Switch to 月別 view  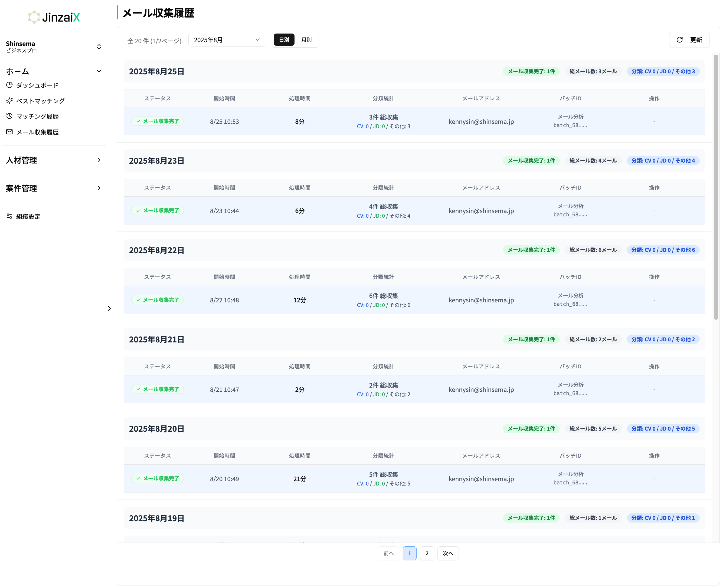[x=306, y=40]
